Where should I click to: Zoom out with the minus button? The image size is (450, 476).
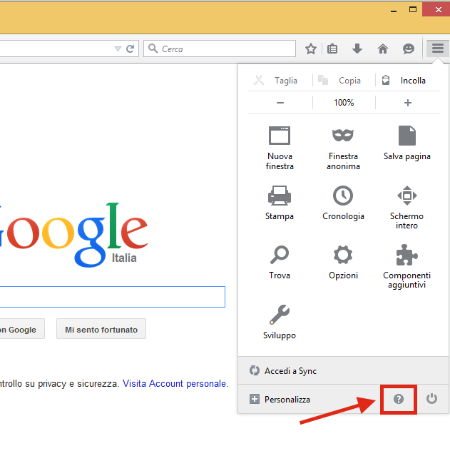point(280,103)
